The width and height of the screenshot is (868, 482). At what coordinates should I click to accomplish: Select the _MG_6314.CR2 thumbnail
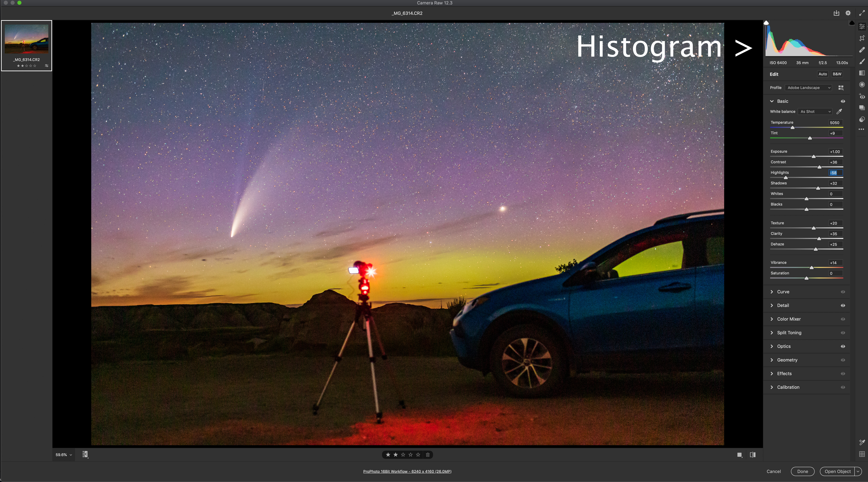pyautogui.click(x=26, y=39)
